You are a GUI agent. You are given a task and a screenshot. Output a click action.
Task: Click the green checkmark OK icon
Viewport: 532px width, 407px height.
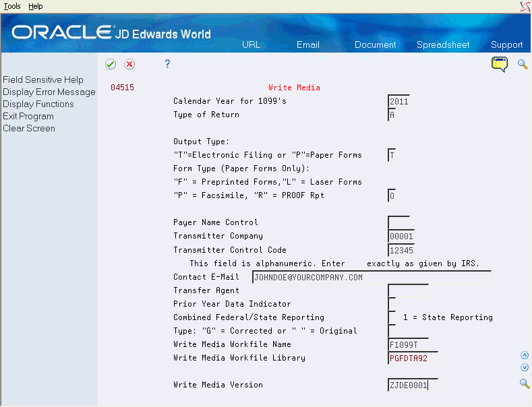pyautogui.click(x=111, y=64)
